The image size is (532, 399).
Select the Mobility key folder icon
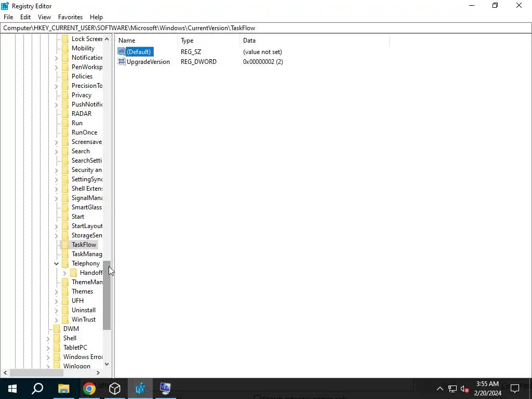click(x=65, y=48)
